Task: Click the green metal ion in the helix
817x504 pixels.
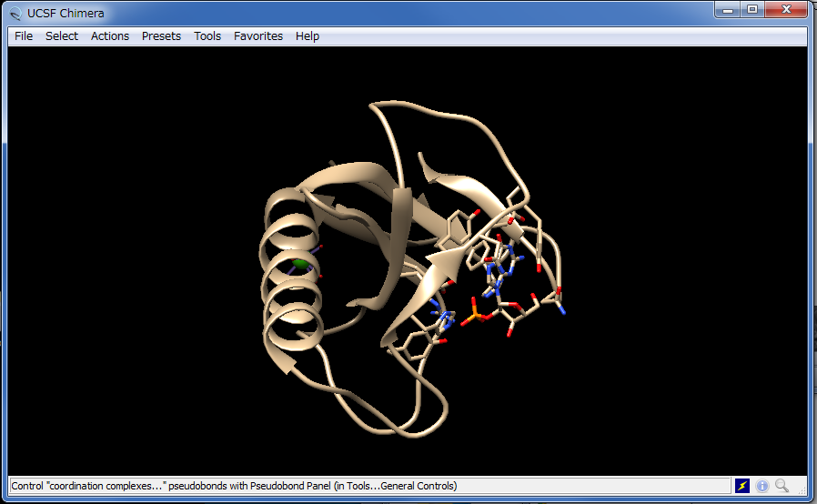Action: tap(299, 265)
